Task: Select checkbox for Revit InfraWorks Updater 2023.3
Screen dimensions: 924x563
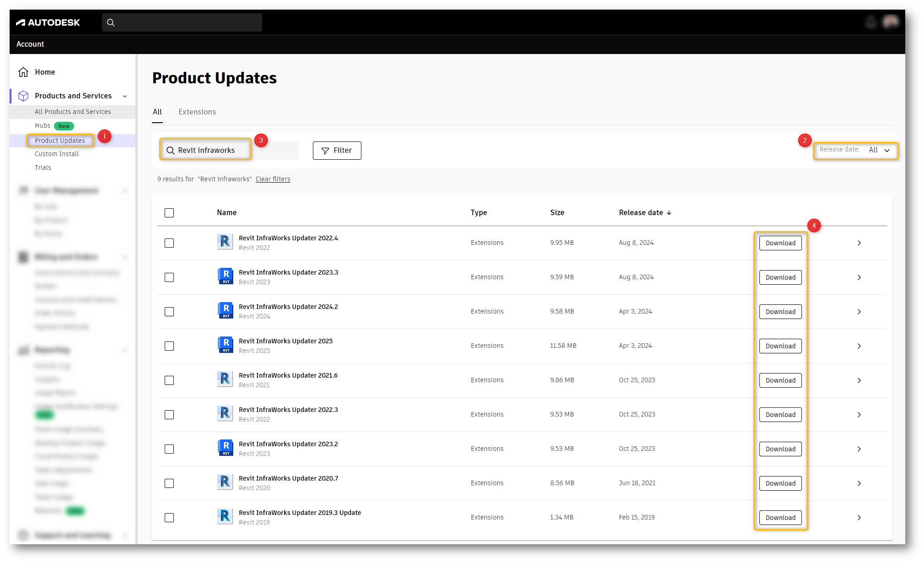Action: pos(169,277)
